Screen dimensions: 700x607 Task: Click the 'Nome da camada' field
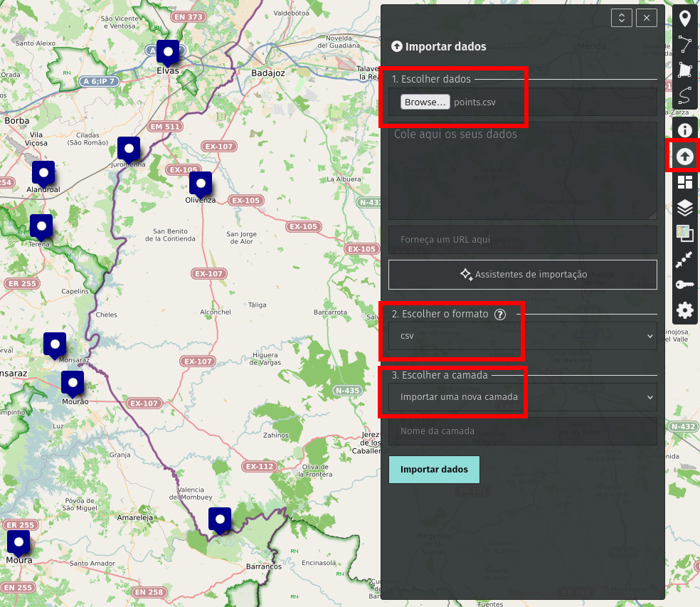(x=523, y=431)
